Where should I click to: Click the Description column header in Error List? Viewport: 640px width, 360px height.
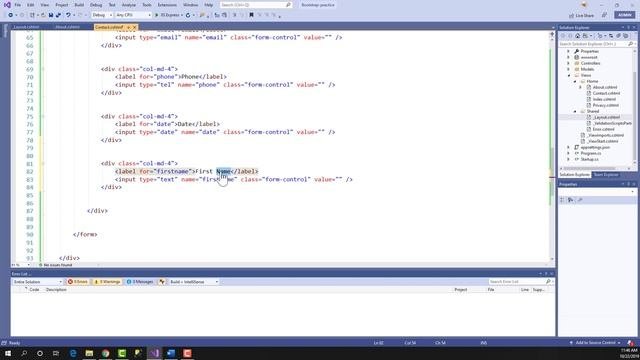[x=56, y=289]
